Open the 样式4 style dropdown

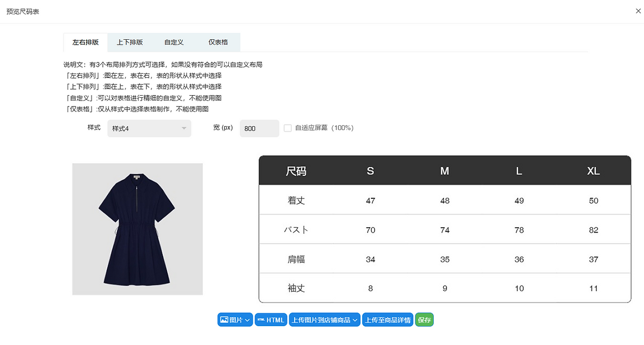click(149, 128)
